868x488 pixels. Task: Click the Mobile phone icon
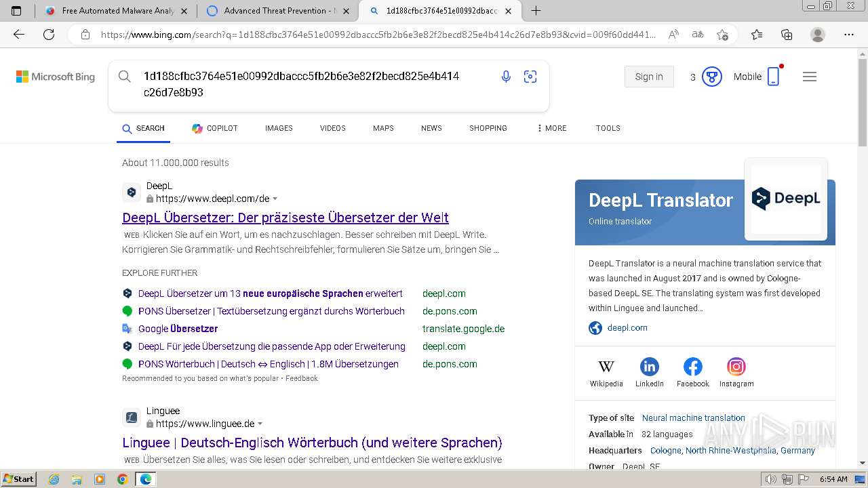click(774, 77)
